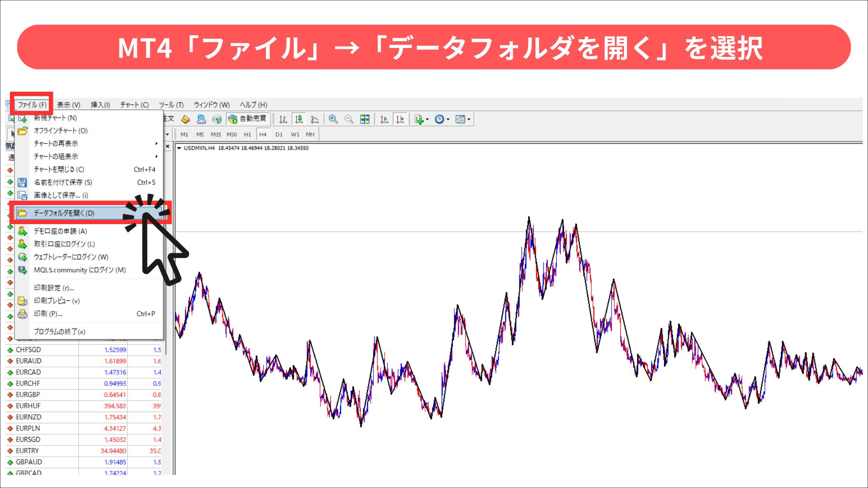Viewport: 868px width, 488px height.
Task: Choose 印刷設定 (r) menu entry
Action: click(89, 288)
